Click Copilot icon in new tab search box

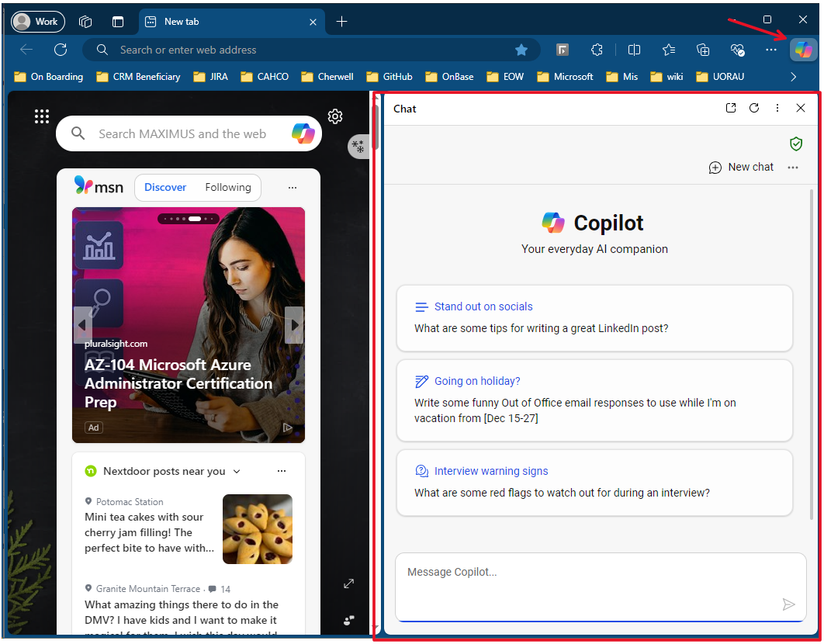tap(303, 133)
